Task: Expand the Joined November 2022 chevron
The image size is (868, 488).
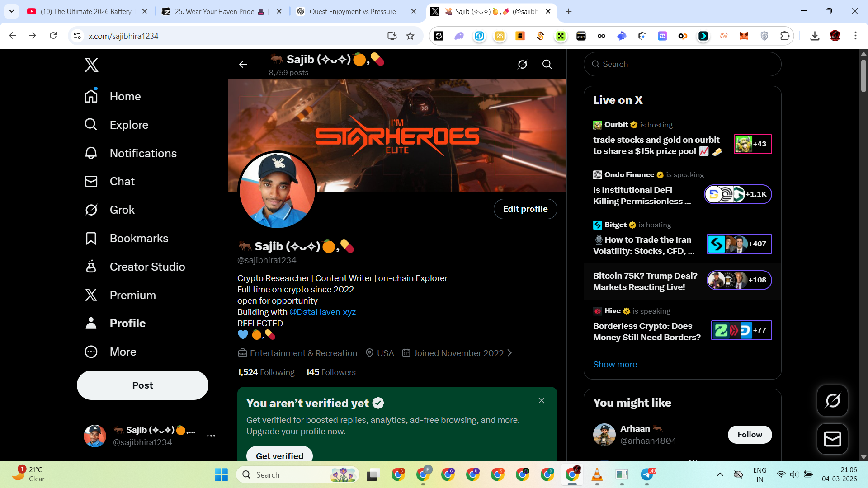Action: [509, 353]
